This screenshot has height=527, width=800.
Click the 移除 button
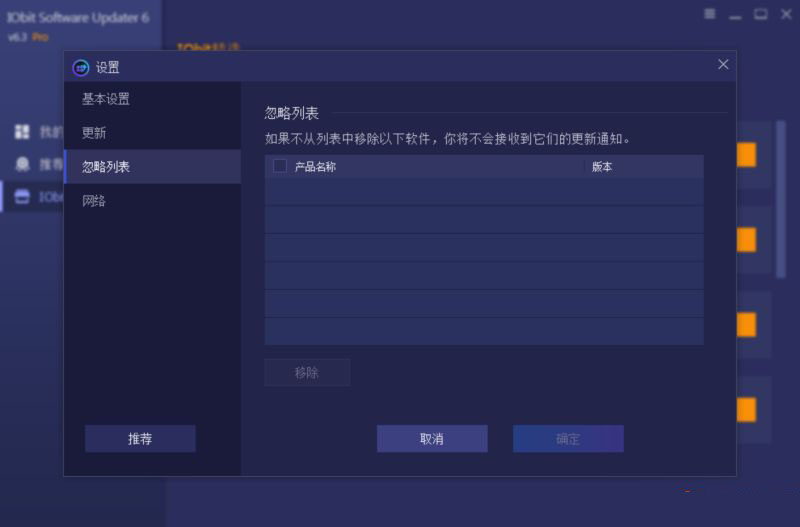pos(307,372)
